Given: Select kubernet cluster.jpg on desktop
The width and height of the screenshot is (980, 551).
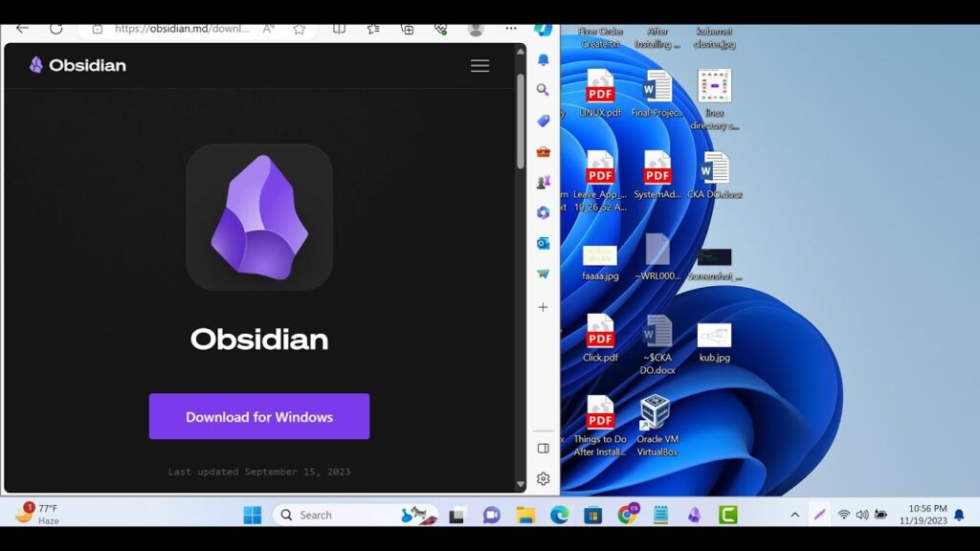Looking at the screenshot, I should click(x=714, y=37).
